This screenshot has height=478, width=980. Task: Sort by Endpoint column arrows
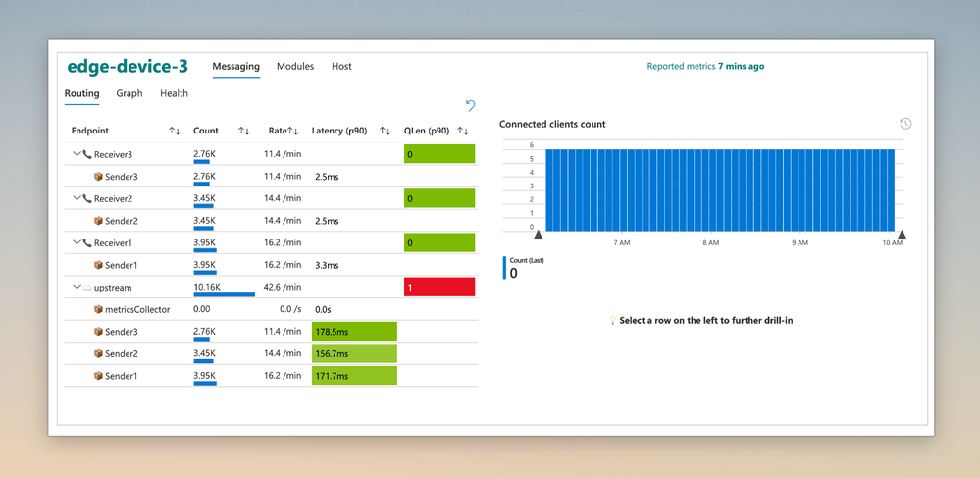[175, 131]
